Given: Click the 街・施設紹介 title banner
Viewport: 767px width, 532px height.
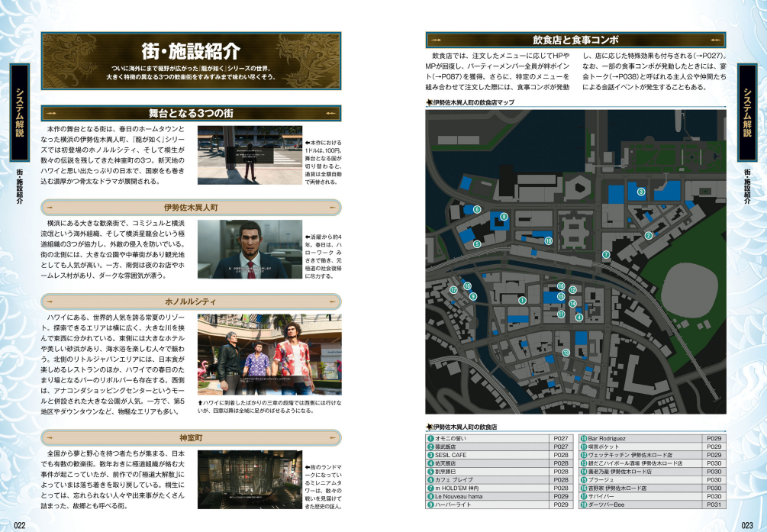Looking at the screenshot, I should (192, 61).
